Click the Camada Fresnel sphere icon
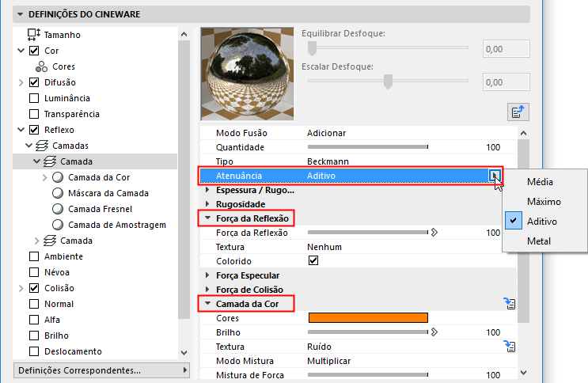The height and width of the screenshot is (383, 588). click(58, 209)
